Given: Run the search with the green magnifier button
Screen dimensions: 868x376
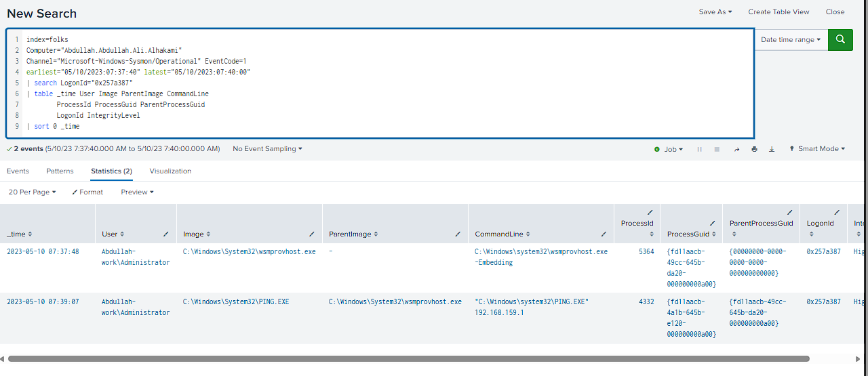Looking at the screenshot, I should (x=841, y=39).
